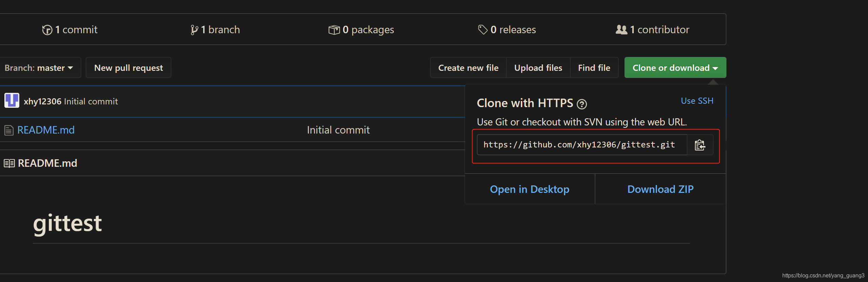Click the README.md file icon in file list
Image resolution: width=868 pixels, height=282 pixels.
click(x=9, y=130)
